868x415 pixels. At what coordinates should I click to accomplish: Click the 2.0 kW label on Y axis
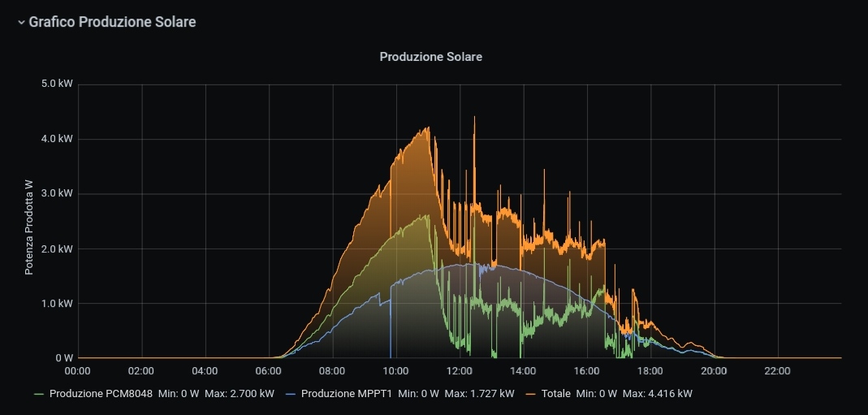(x=56, y=249)
